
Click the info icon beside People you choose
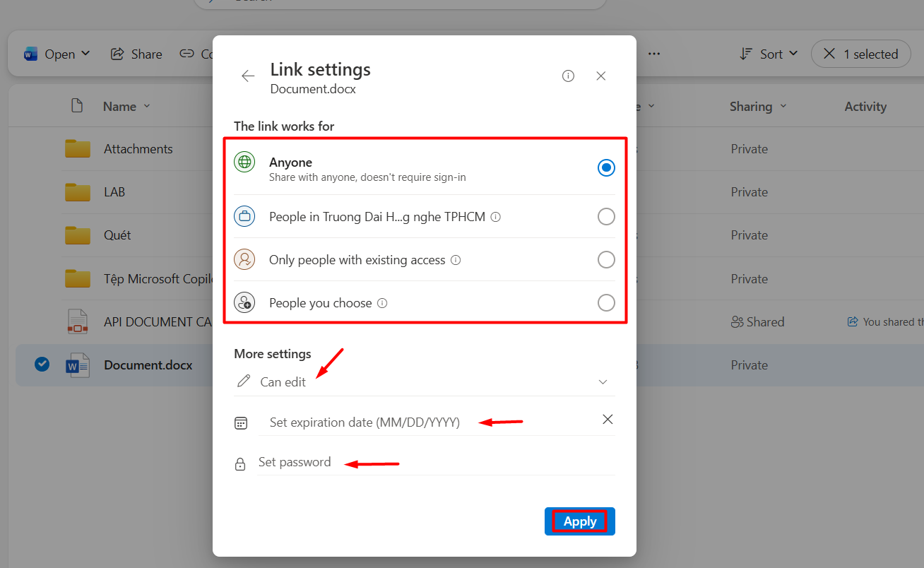[x=382, y=303]
